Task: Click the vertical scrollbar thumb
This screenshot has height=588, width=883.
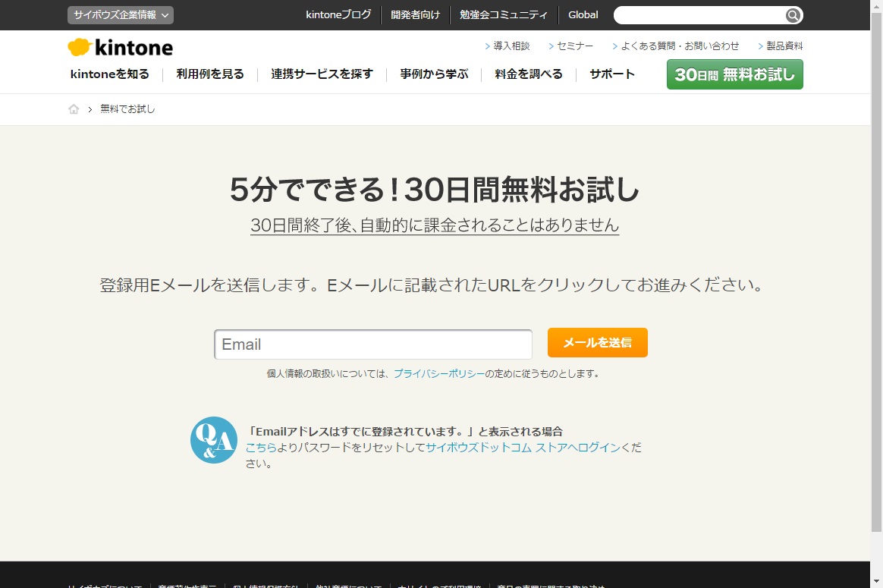Action: [x=876, y=272]
